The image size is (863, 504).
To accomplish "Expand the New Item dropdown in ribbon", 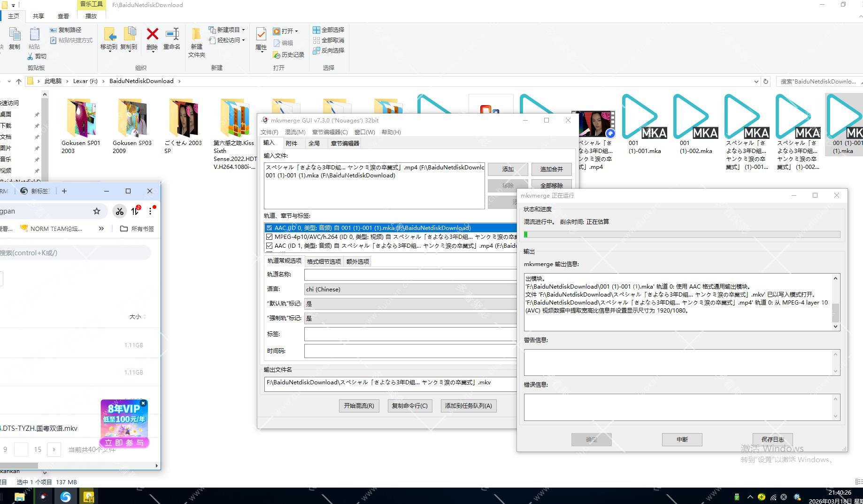I will [x=243, y=30].
